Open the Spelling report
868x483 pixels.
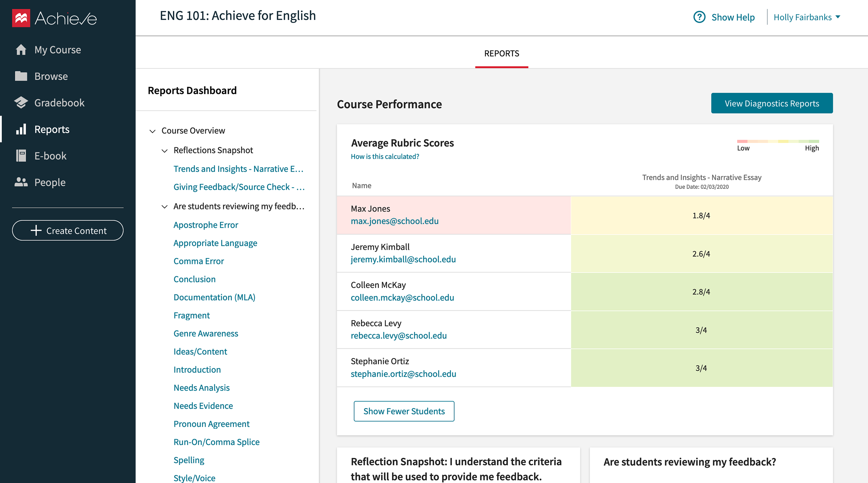(189, 460)
